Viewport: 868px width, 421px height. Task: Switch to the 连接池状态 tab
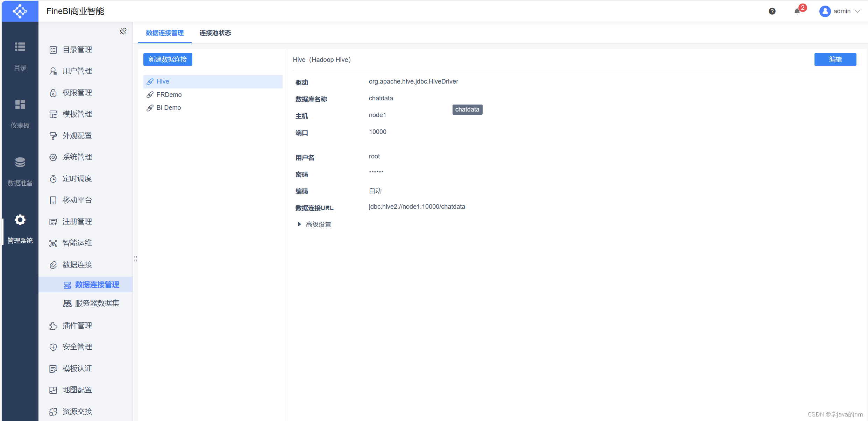215,33
